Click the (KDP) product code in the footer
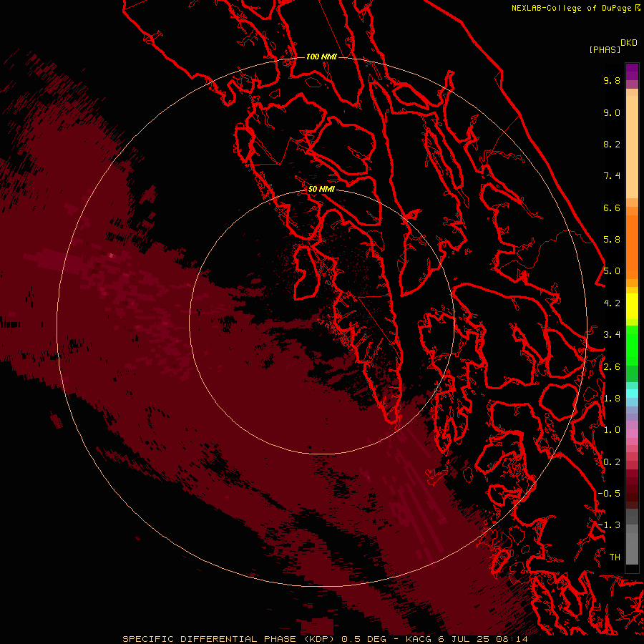 point(320,639)
